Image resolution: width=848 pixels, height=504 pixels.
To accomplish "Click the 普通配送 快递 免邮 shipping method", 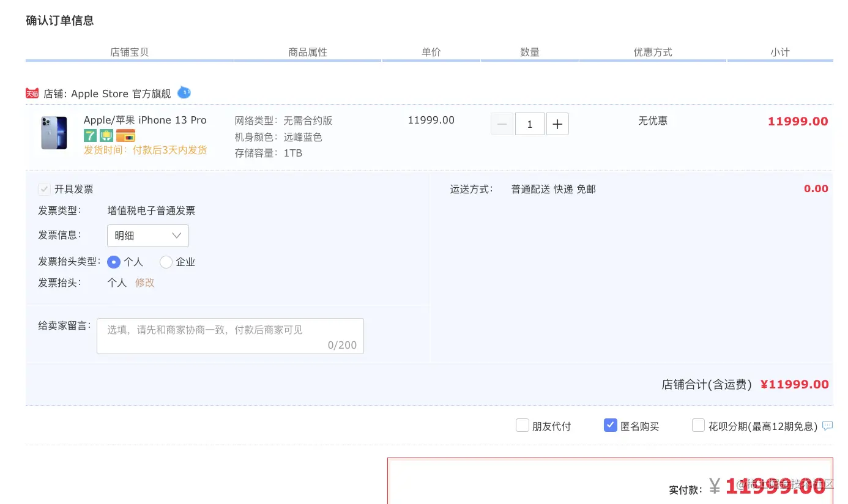I will (554, 189).
